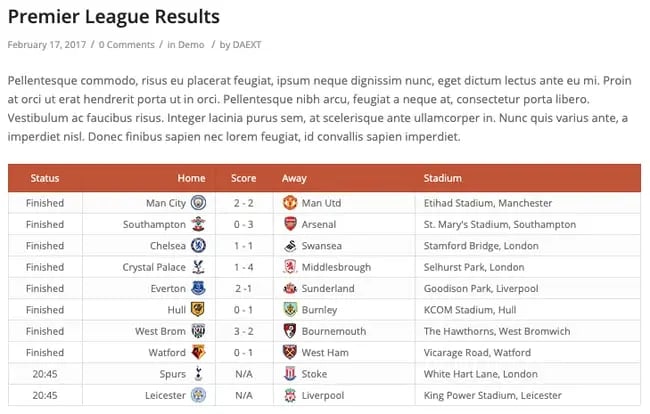Click the Bournemouth club crest icon
Screen dimensions: 650x414
(290, 331)
